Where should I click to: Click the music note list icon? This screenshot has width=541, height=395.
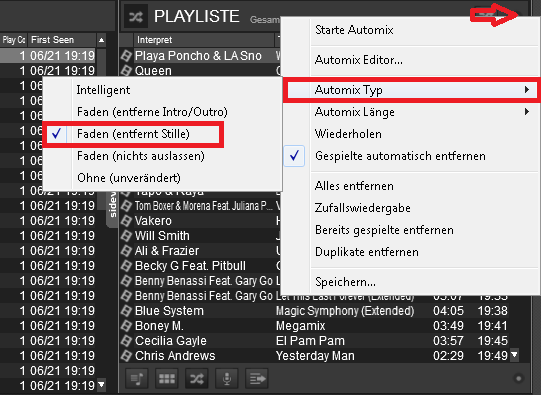point(137,379)
